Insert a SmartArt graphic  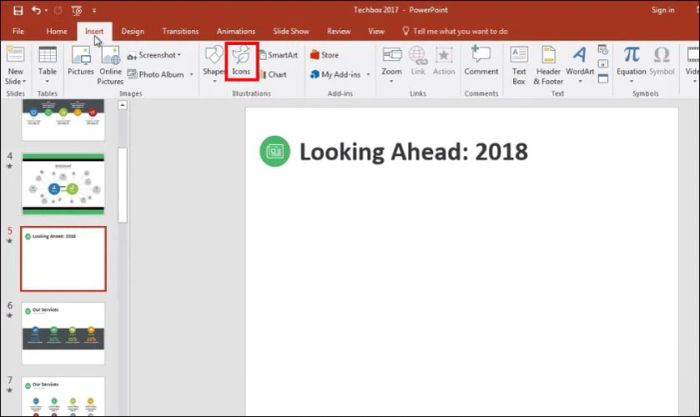pyautogui.click(x=279, y=55)
